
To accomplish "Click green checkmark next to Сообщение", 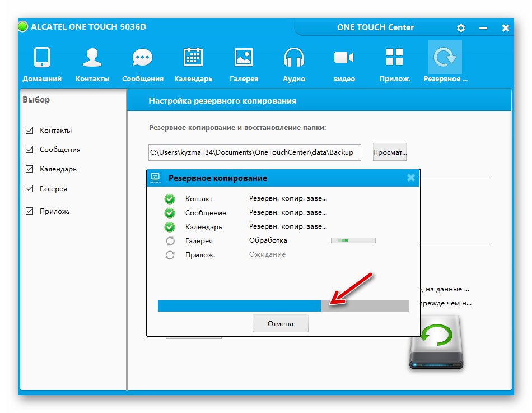I will [170, 213].
